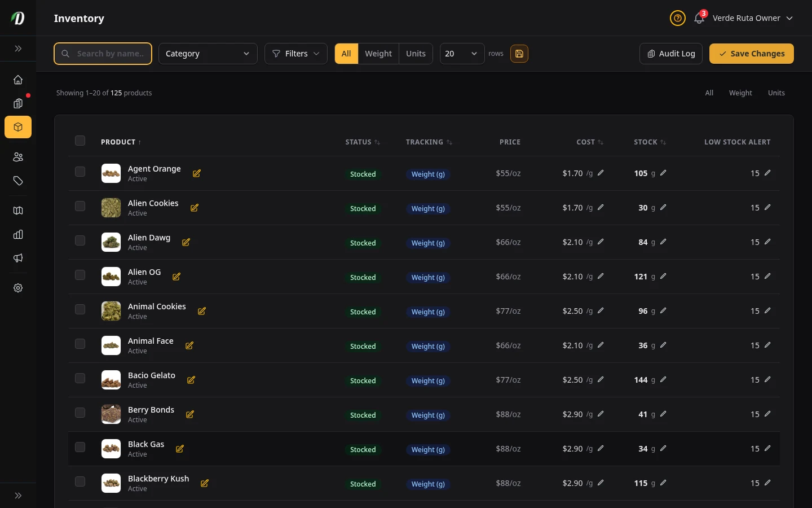The width and height of the screenshot is (812, 508).
Task: Open the Announcements megaphone icon
Action: (x=18, y=258)
